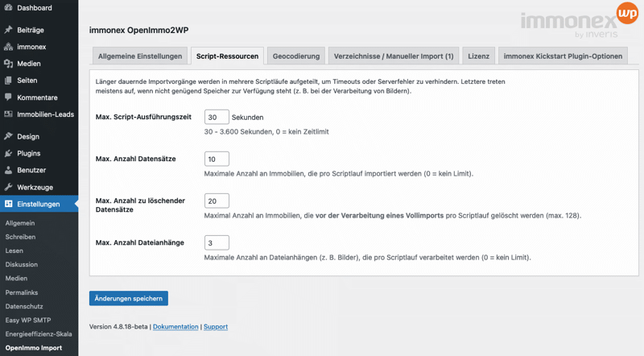The height and width of the screenshot is (356, 644).
Task: Click the Benutzer user icon
Action: pos(8,170)
